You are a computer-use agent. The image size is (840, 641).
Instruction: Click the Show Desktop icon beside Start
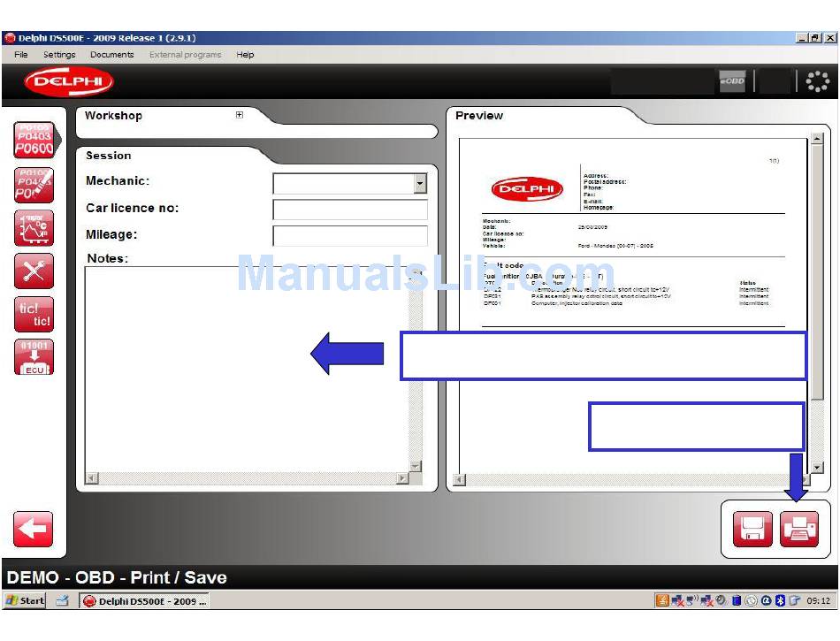[x=62, y=601]
